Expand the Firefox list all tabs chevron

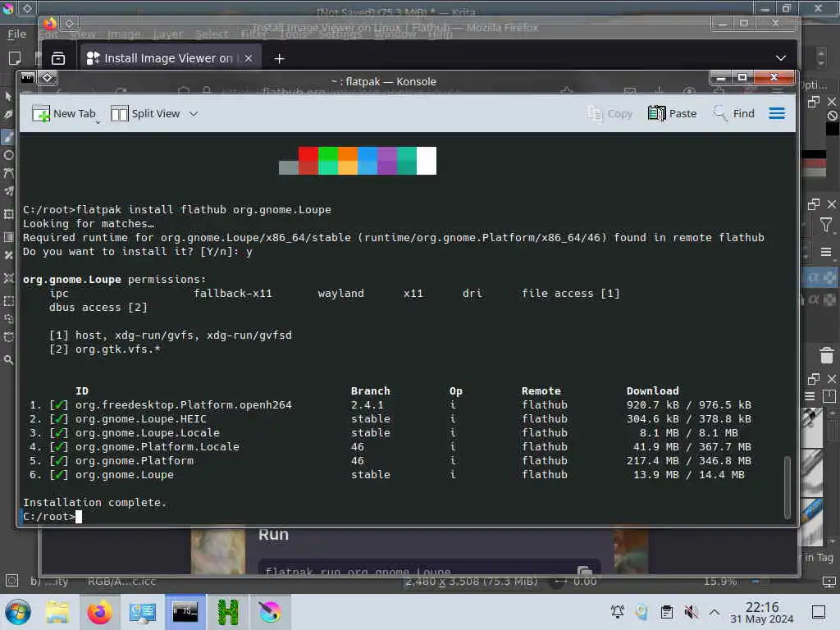click(781, 58)
